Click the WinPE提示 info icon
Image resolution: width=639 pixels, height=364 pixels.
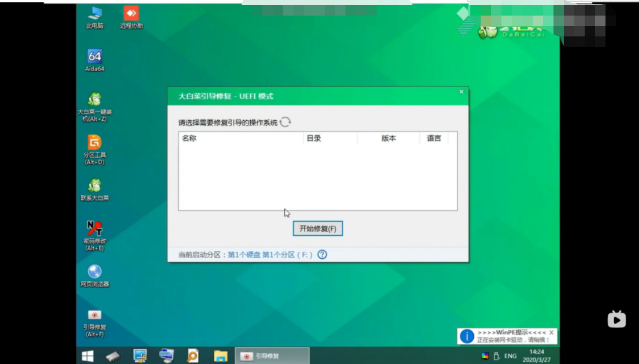coord(467,336)
